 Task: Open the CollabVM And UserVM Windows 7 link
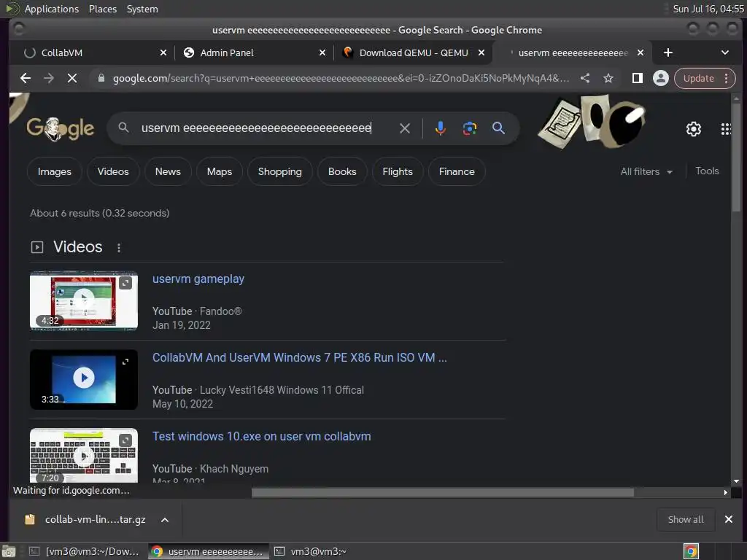[299, 357]
